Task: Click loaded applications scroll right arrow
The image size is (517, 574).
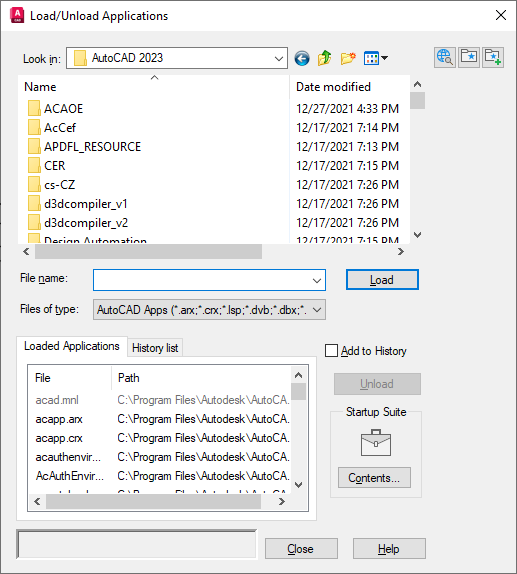Action: tap(282, 502)
